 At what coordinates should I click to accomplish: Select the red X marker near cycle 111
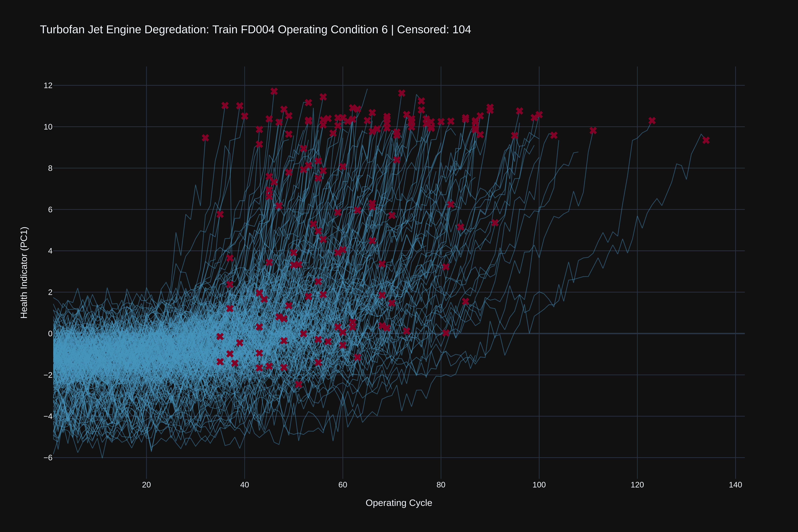click(x=593, y=130)
